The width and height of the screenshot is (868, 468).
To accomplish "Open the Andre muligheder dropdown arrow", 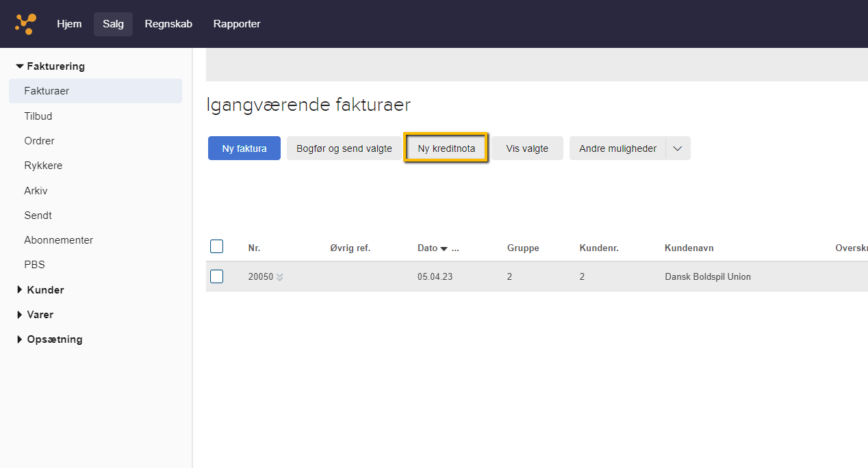I will 678,148.
